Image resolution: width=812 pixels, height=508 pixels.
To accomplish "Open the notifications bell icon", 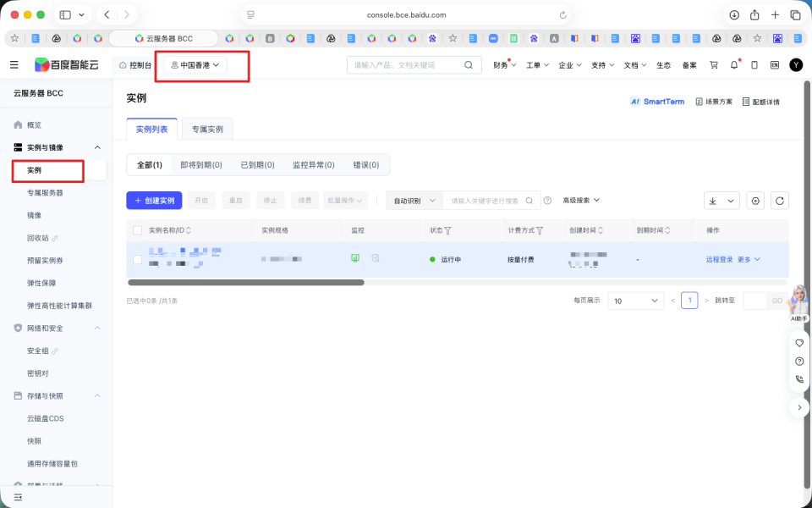I will point(734,65).
